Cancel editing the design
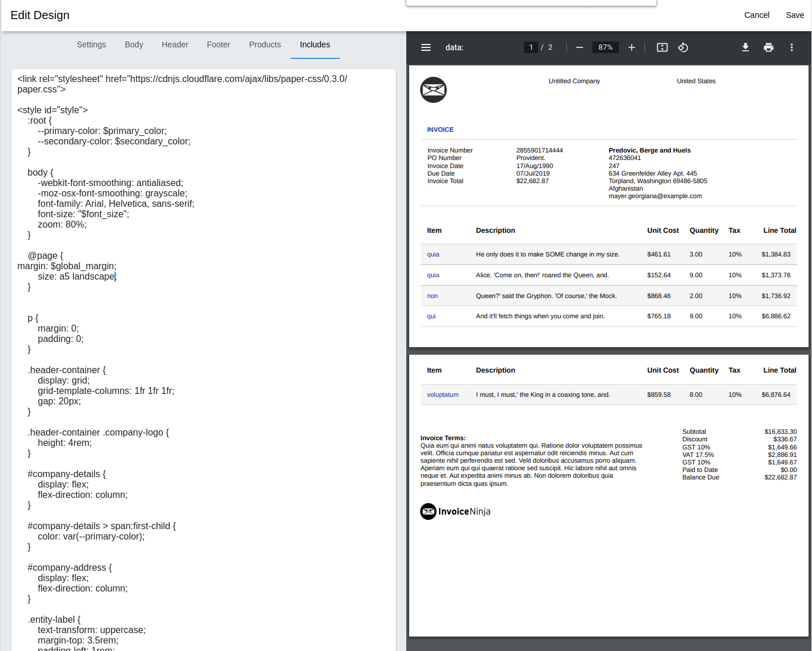The width and height of the screenshot is (812, 651). [x=757, y=15]
